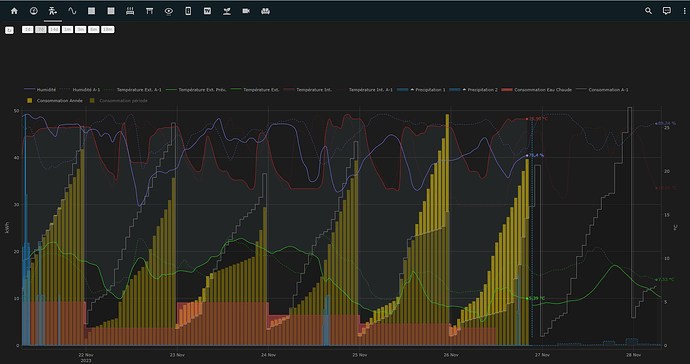Click the 15 tick on right temperature axis
The width and height of the screenshot is (690, 364).
(667, 215)
